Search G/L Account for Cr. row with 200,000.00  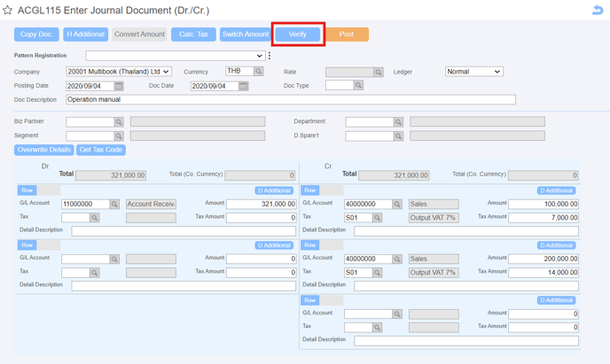pos(397,259)
